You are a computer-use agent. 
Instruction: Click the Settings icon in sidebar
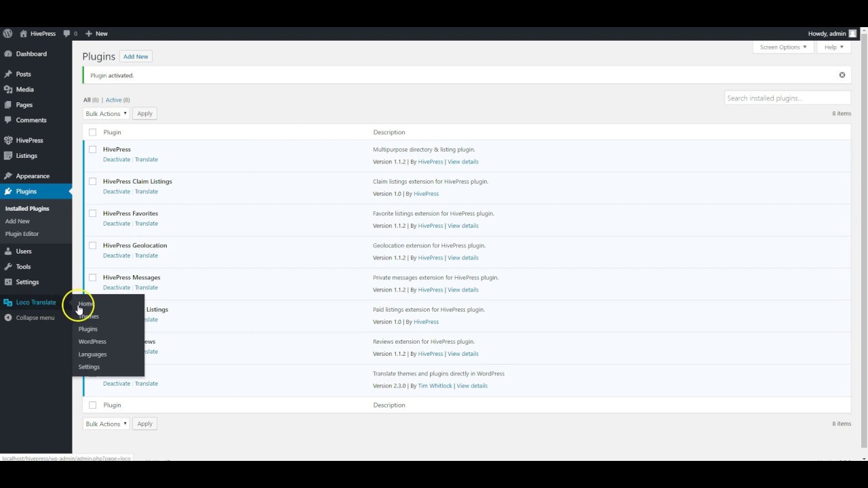8,282
